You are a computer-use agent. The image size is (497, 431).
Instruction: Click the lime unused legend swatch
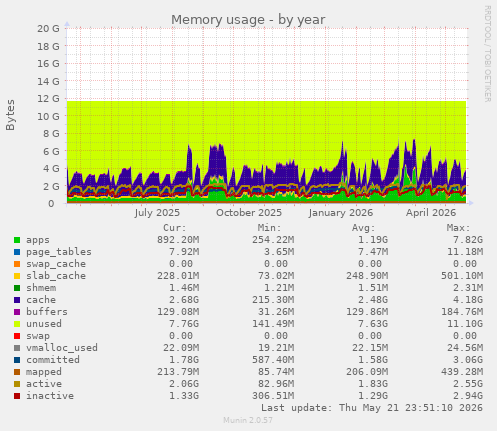click(17, 324)
